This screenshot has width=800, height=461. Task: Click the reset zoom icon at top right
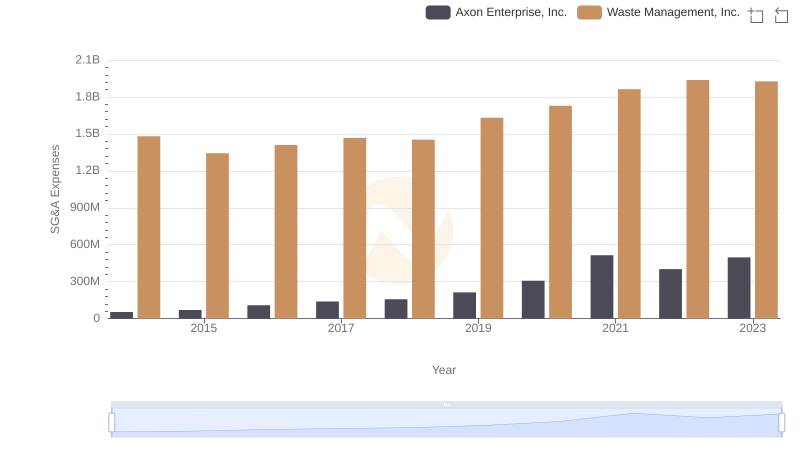(x=782, y=15)
